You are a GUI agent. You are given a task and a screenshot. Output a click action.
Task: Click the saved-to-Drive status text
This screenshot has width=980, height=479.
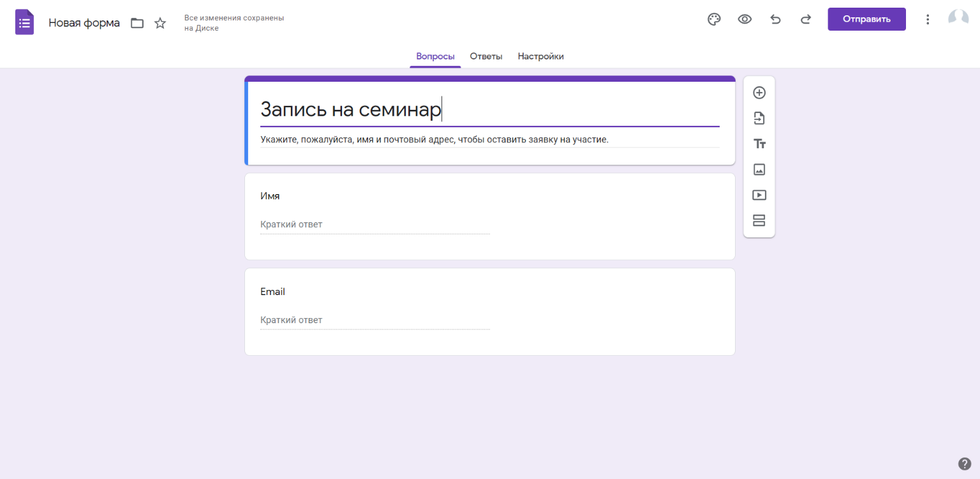point(234,23)
